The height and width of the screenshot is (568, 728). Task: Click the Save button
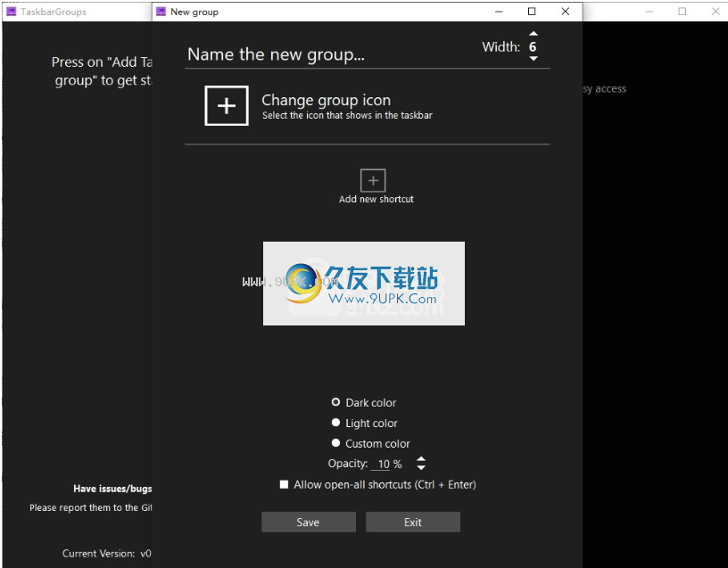pyautogui.click(x=309, y=522)
